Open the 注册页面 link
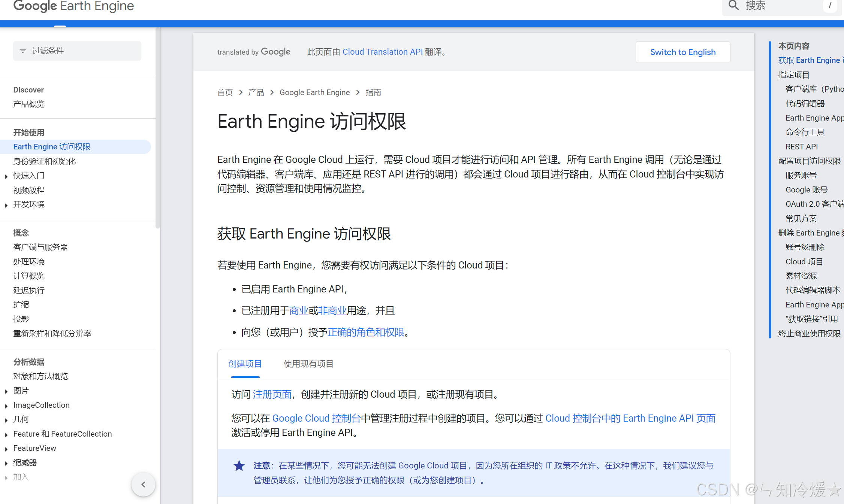 click(x=272, y=394)
